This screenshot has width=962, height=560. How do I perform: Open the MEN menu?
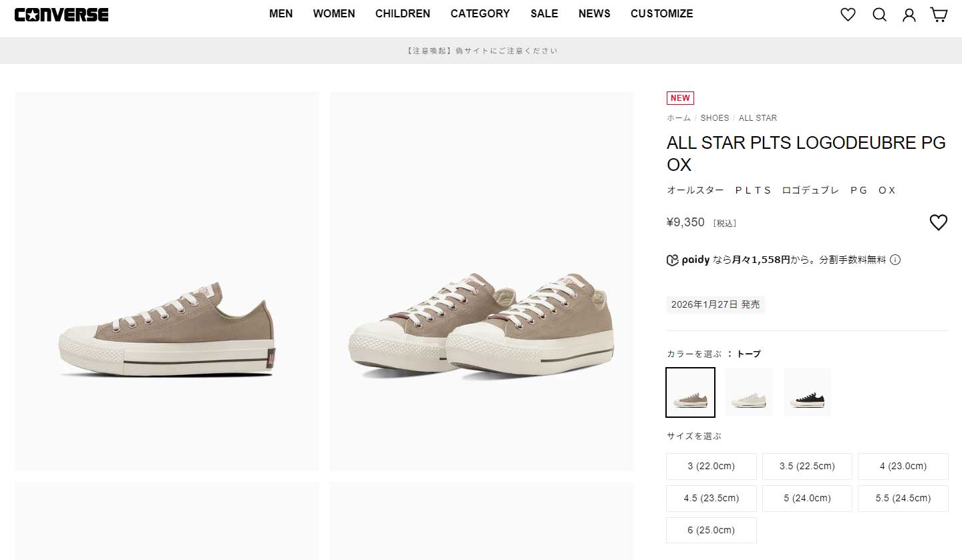281,13
